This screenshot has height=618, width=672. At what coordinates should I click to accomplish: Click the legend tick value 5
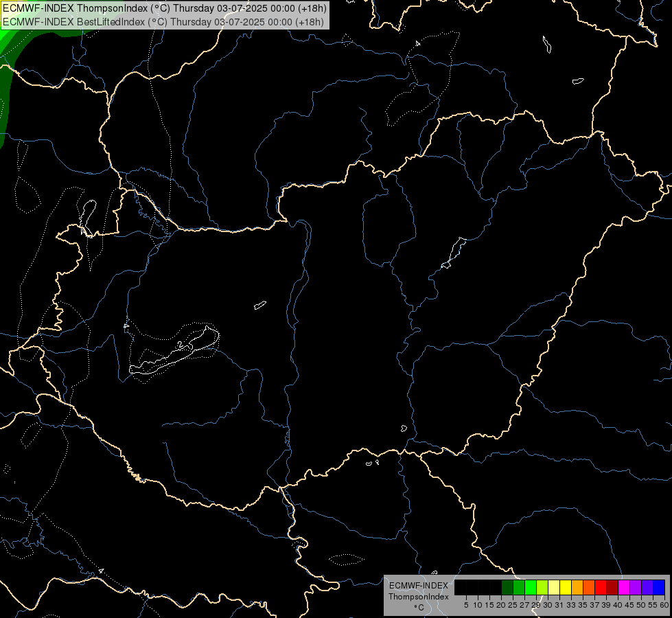[x=466, y=605]
